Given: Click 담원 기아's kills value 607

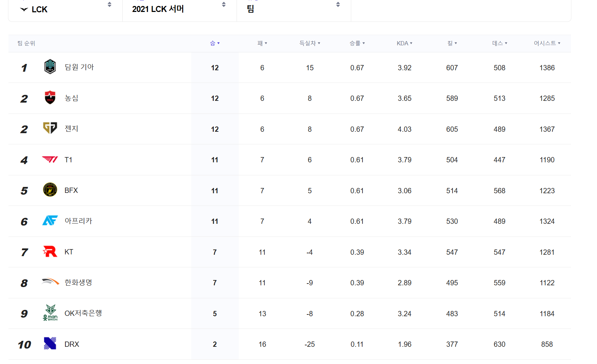Looking at the screenshot, I should [452, 68].
